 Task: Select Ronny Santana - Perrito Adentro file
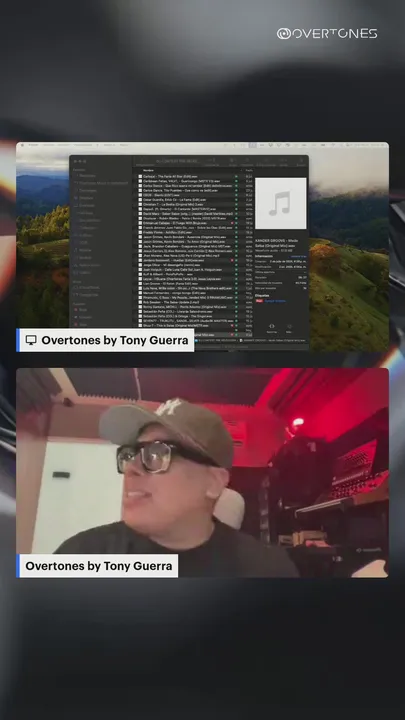click(x=195, y=306)
